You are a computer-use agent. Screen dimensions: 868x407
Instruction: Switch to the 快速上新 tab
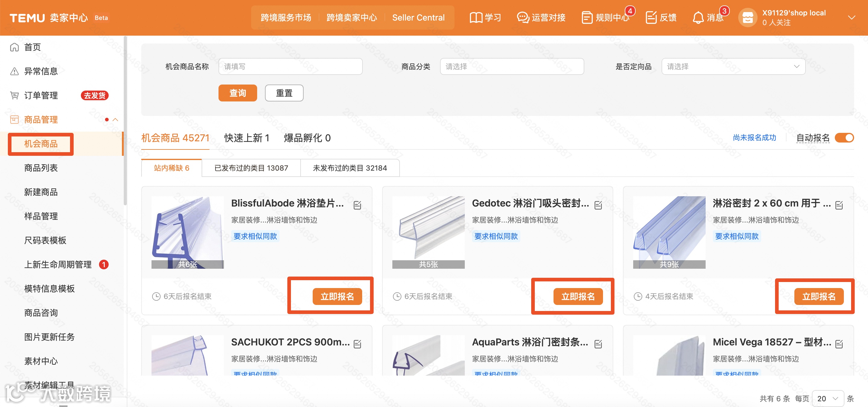(x=247, y=138)
